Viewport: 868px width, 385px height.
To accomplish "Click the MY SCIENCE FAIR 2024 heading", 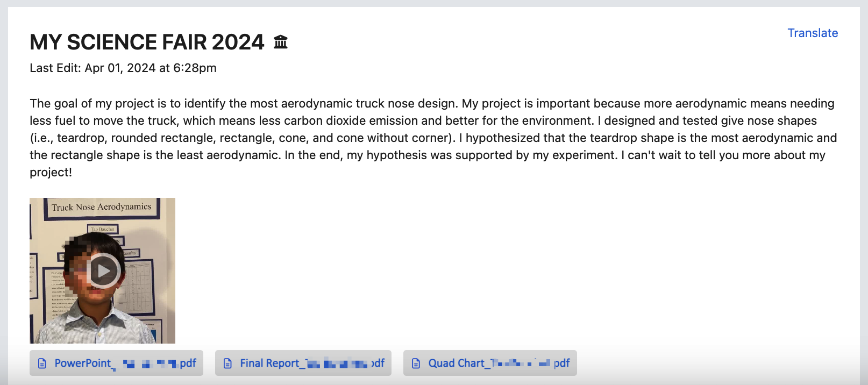I will click(147, 42).
